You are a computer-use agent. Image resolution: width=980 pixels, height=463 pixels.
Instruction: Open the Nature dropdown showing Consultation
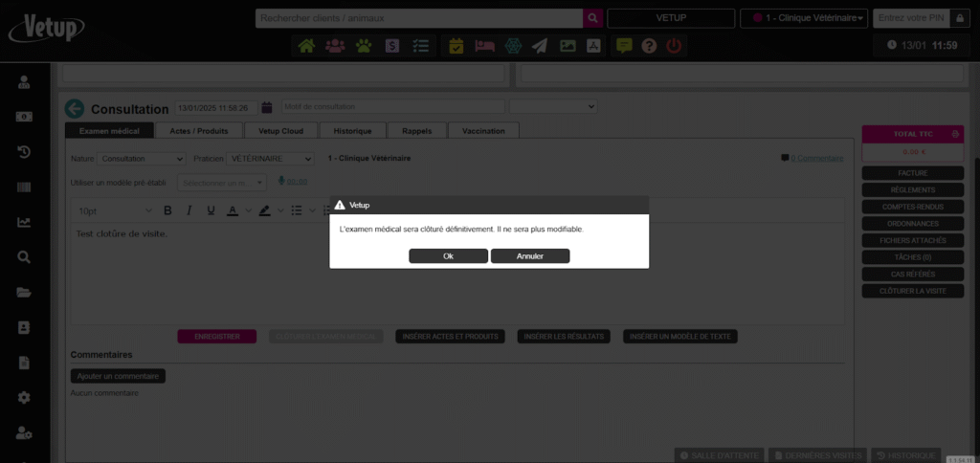click(142, 159)
